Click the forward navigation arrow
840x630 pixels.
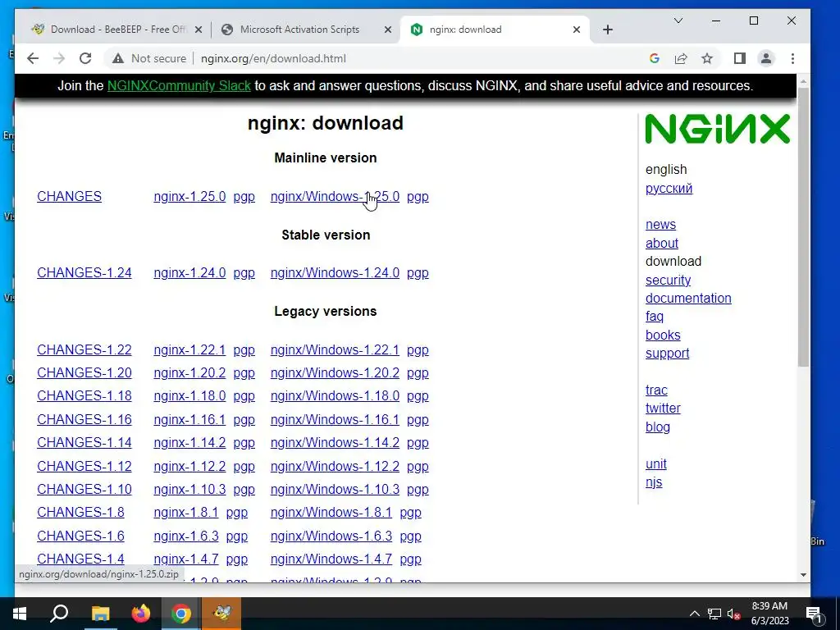coord(59,58)
